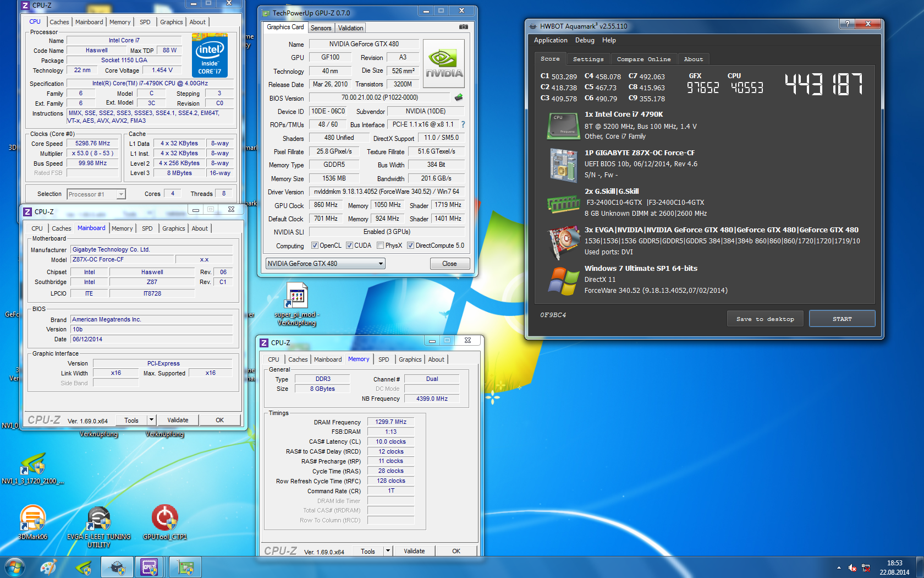Open the 3DMark06 desktop icon

click(x=32, y=522)
